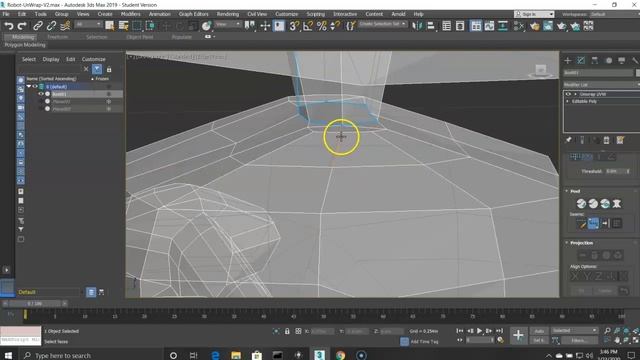640x360 pixels.
Task: Open the reference coordinate system dropdown
Action: click(x=228, y=24)
